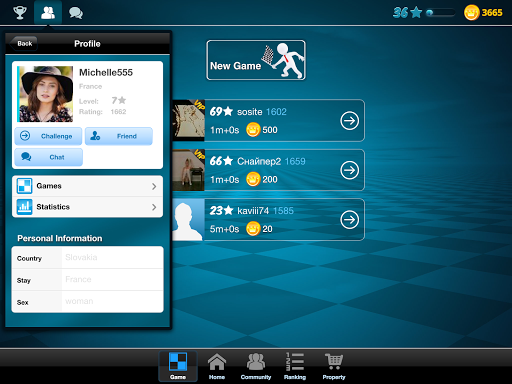Click Michelle555's profile photo

[45, 94]
